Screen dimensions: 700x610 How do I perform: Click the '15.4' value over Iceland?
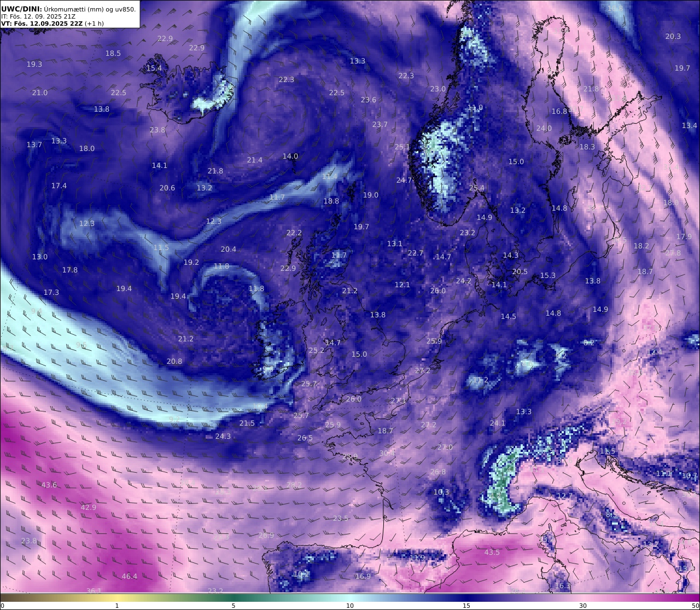[154, 68]
